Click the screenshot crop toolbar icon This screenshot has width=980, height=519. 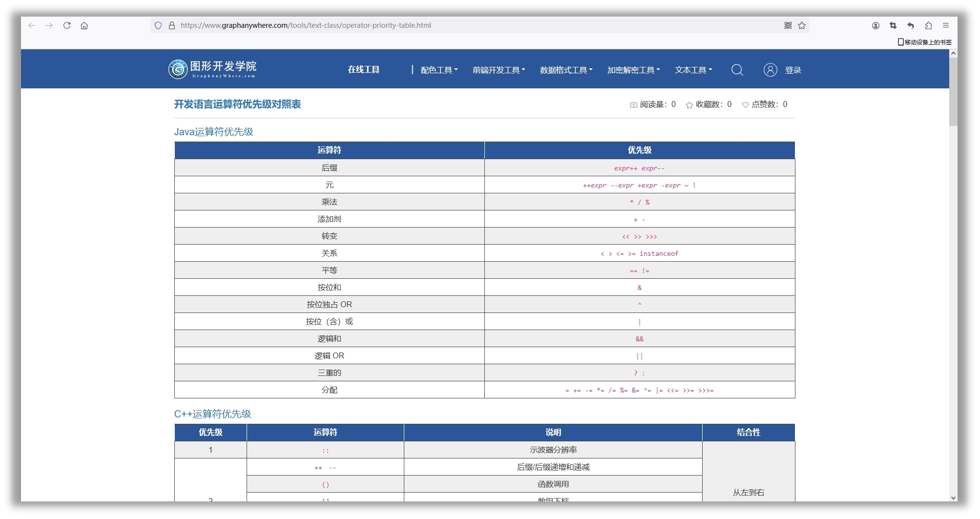[x=893, y=25]
